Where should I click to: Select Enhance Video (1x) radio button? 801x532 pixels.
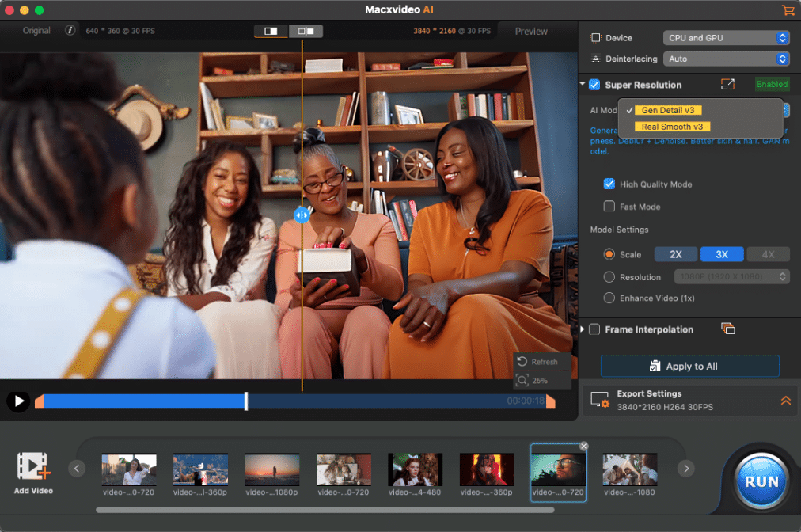(609, 298)
